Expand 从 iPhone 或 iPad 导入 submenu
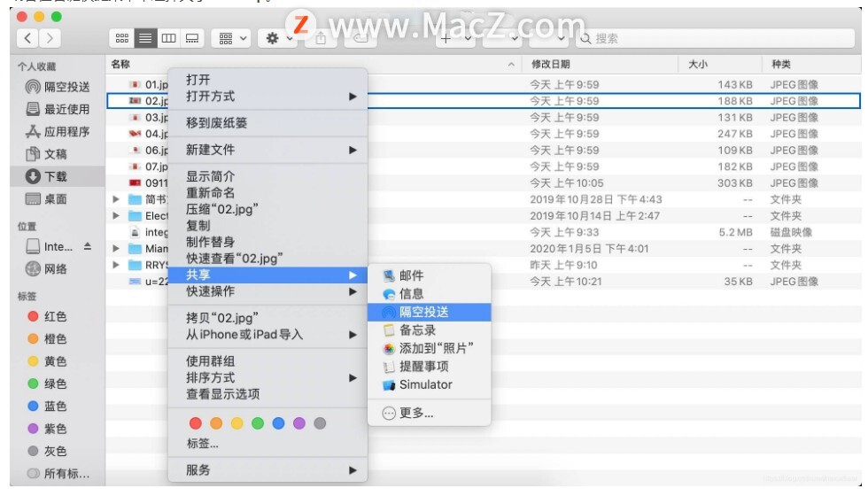868x496 pixels. (x=267, y=335)
